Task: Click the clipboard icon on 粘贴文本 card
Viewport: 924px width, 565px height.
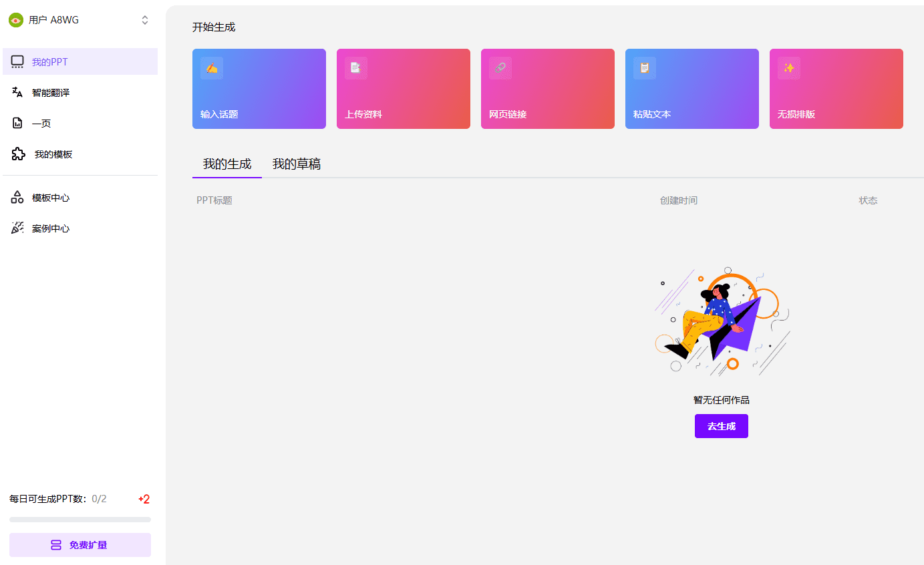Action: 645,68
